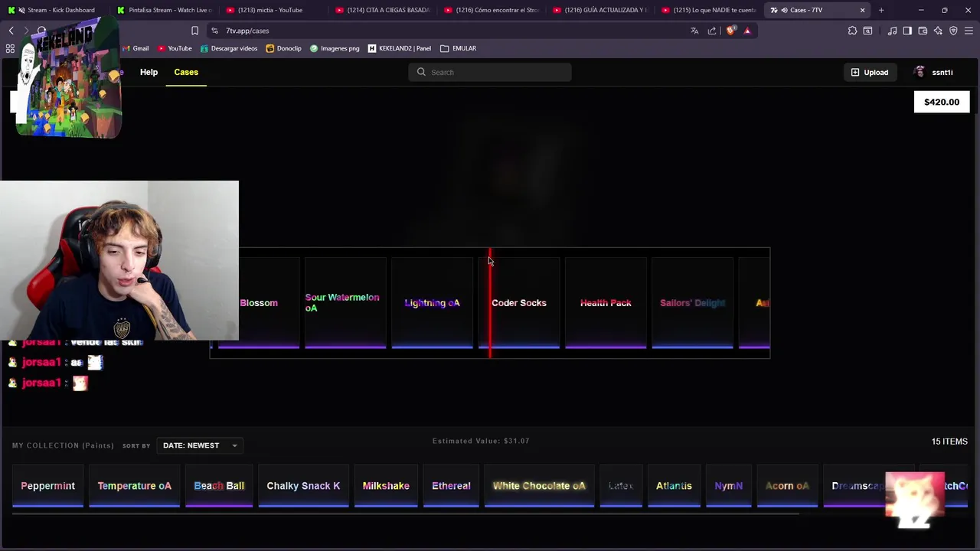This screenshot has height=551, width=980.
Task: Open the Descargar videos bookmark
Action: click(229, 48)
